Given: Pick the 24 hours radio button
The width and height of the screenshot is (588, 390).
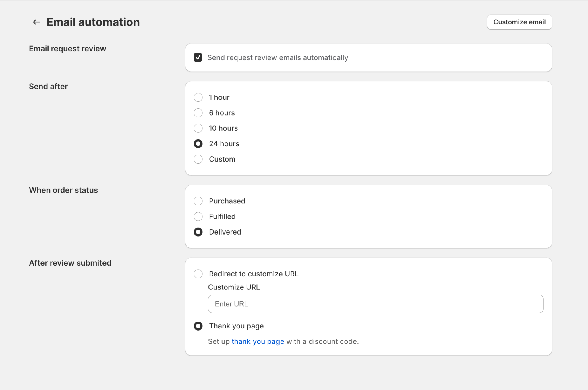Looking at the screenshot, I should 198,144.
